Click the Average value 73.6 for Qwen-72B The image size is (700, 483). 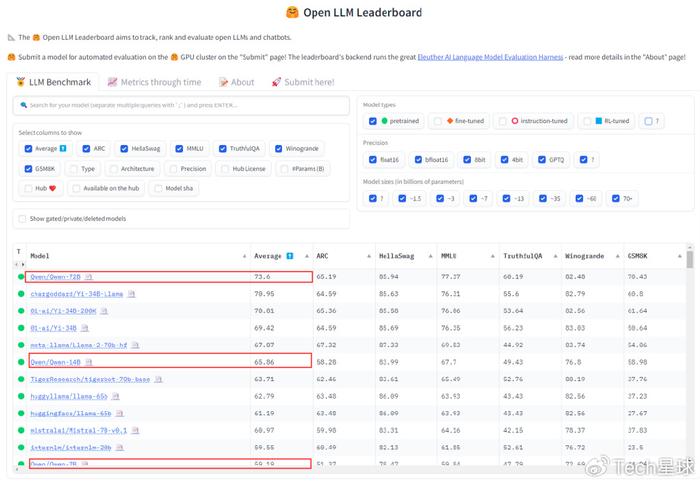[262, 277]
